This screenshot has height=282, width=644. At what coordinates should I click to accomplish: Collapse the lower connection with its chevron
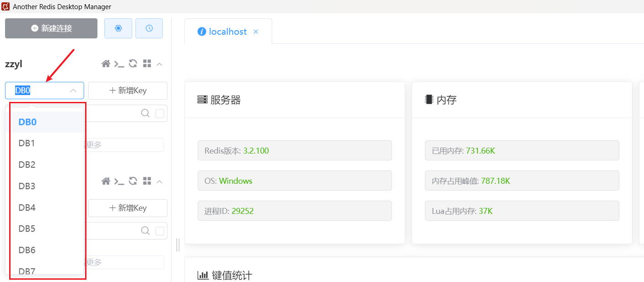coord(160,182)
